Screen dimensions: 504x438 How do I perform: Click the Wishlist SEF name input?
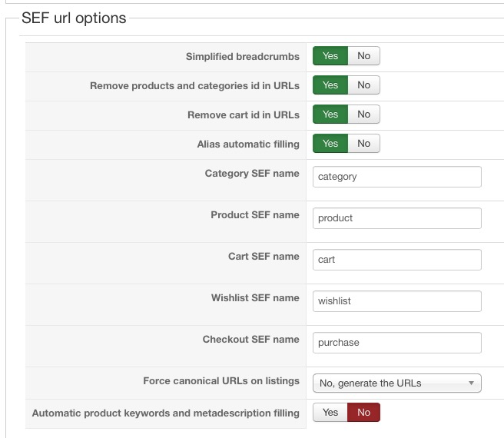pos(396,301)
